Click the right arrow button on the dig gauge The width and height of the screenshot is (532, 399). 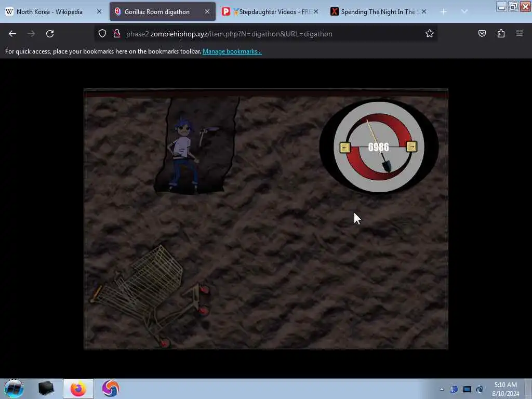tap(411, 147)
